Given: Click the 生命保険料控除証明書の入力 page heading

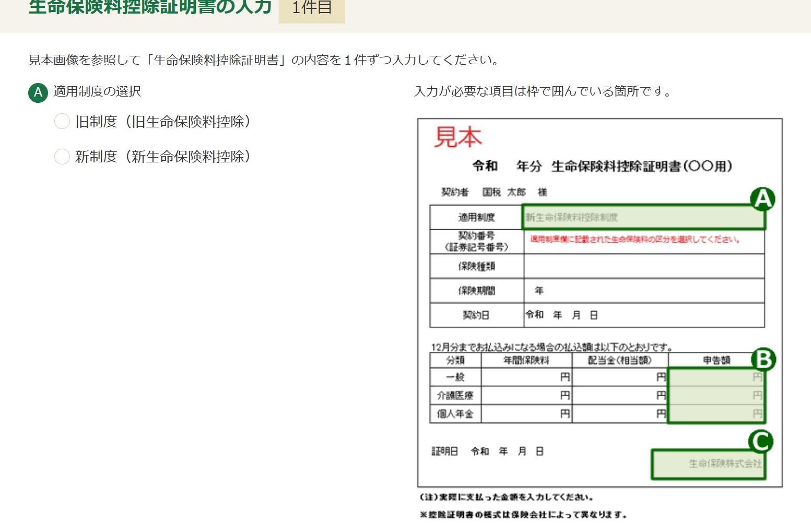Looking at the screenshot, I should click(x=150, y=7).
